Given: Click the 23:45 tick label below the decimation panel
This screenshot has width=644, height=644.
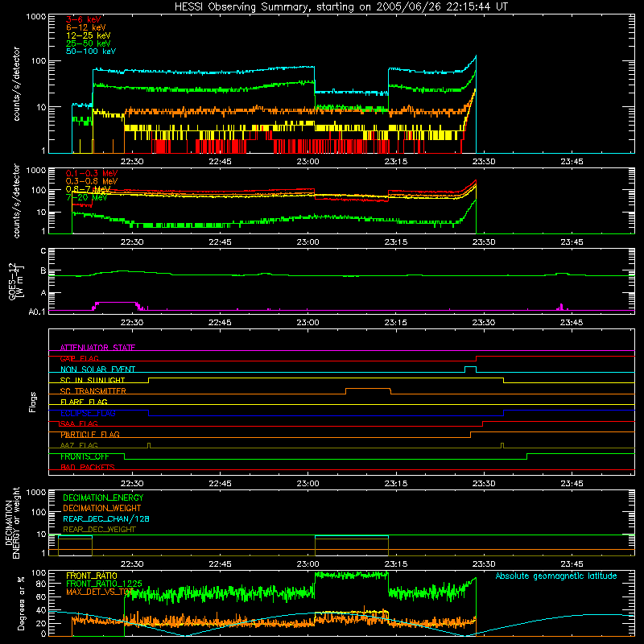Looking at the screenshot, I should [x=572, y=564].
